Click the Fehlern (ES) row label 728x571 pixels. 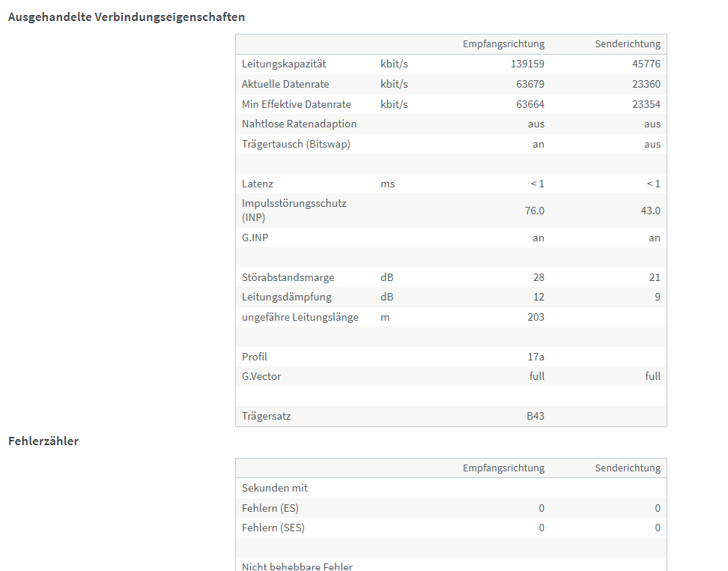click(270, 508)
